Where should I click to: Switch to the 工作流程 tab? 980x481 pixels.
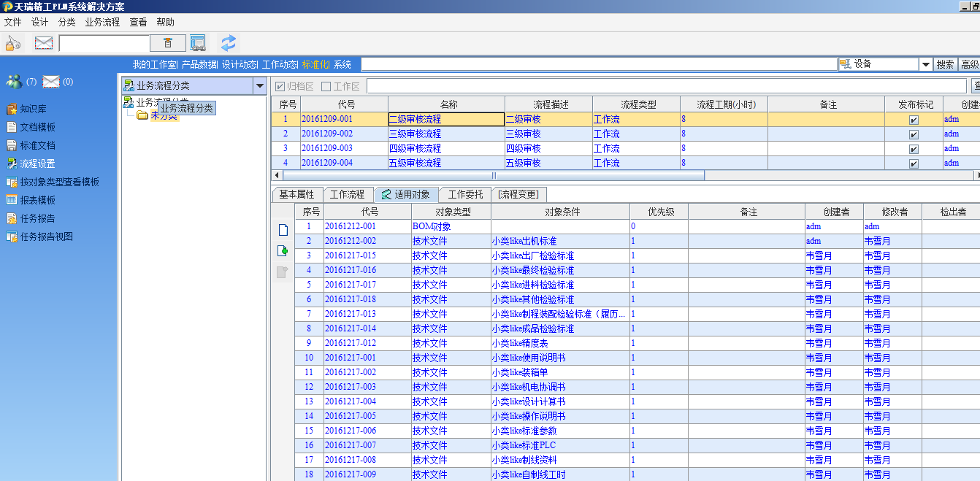click(347, 195)
